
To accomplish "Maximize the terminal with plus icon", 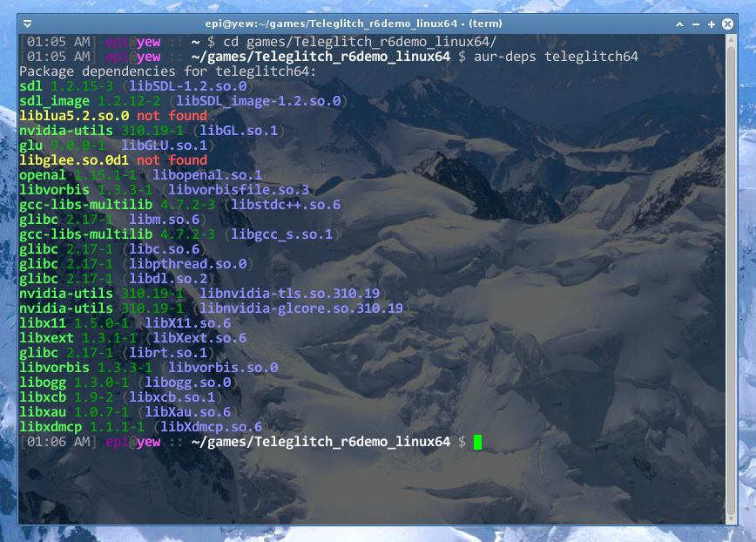I will (712, 24).
